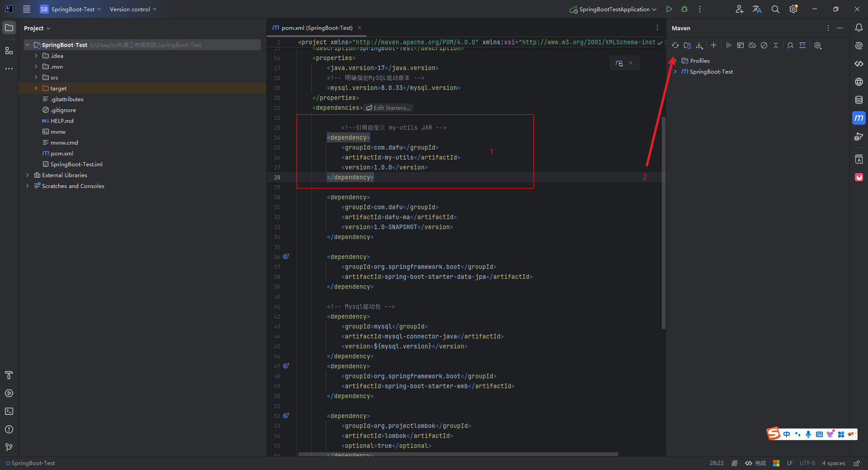
Task: Click Edit Starters inlay link
Action: [388, 108]
